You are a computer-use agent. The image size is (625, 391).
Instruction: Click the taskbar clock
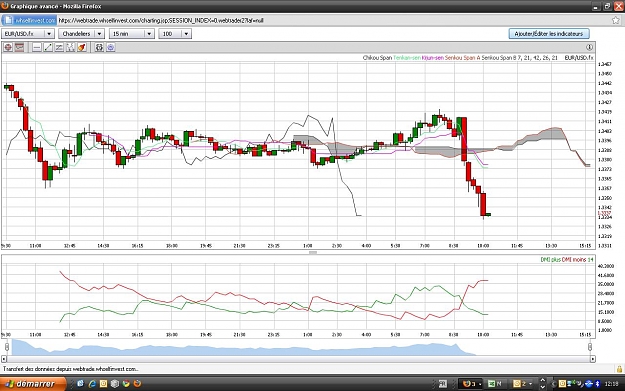click(611, 384)
